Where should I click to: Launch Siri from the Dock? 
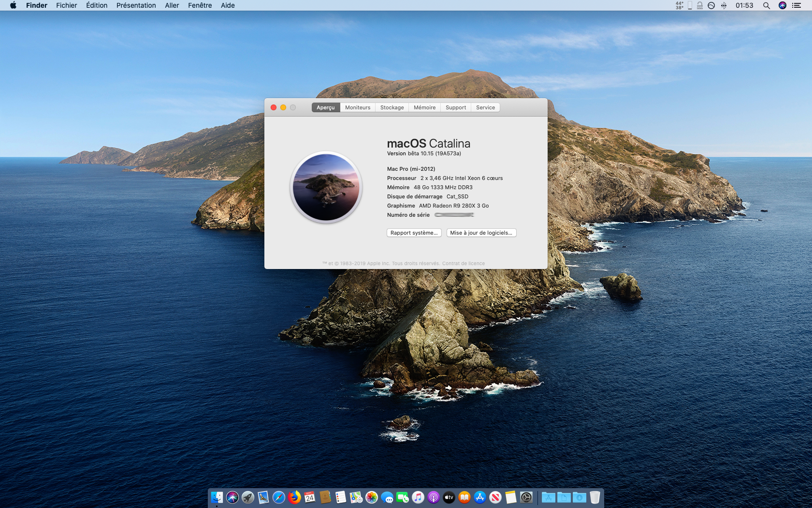(232, 497)
